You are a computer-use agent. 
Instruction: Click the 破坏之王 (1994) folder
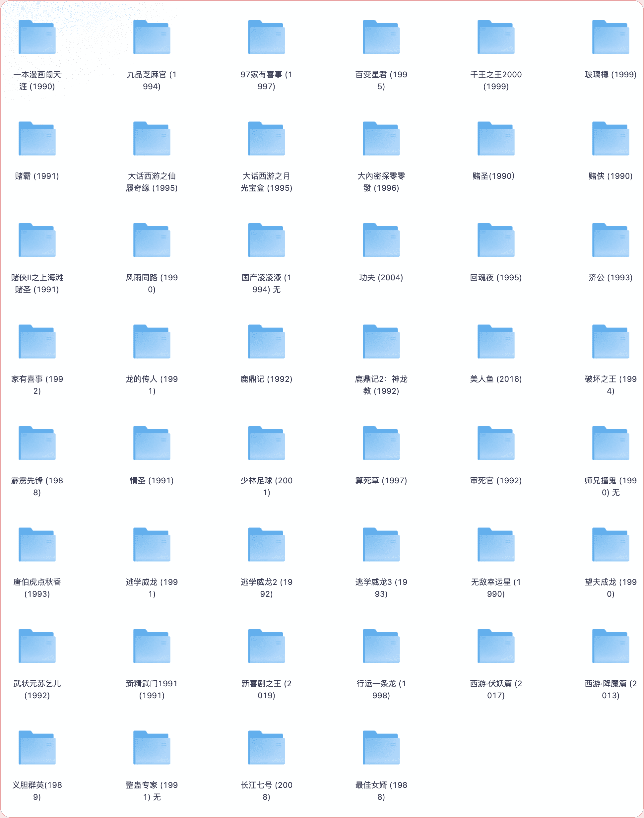click(611, 341)
